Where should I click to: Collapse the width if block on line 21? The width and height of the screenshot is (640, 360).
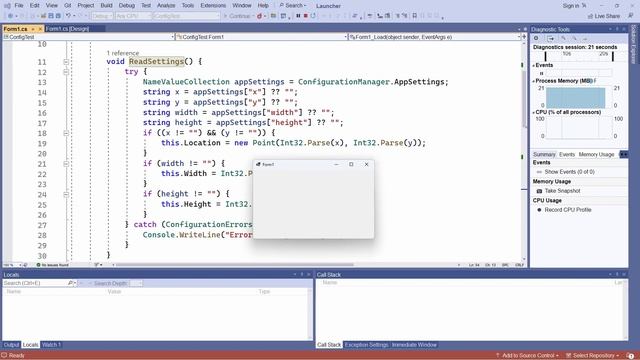tap(66, 164)
